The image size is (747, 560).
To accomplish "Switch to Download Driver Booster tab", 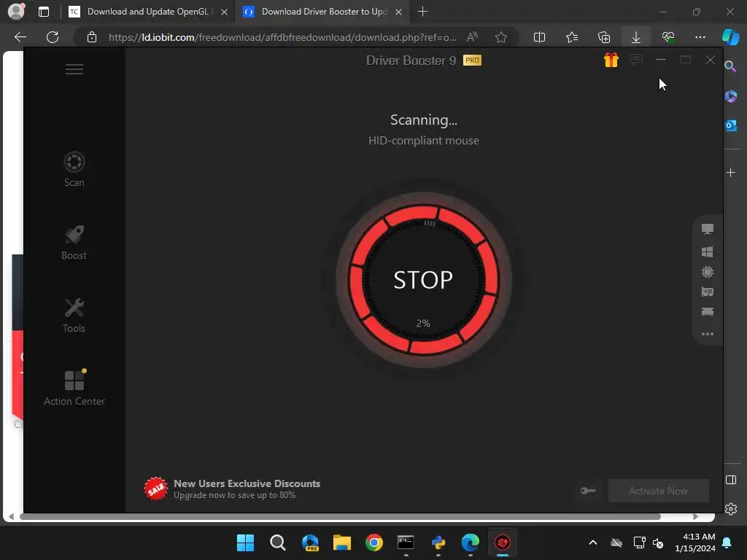I will coord(324,12).
